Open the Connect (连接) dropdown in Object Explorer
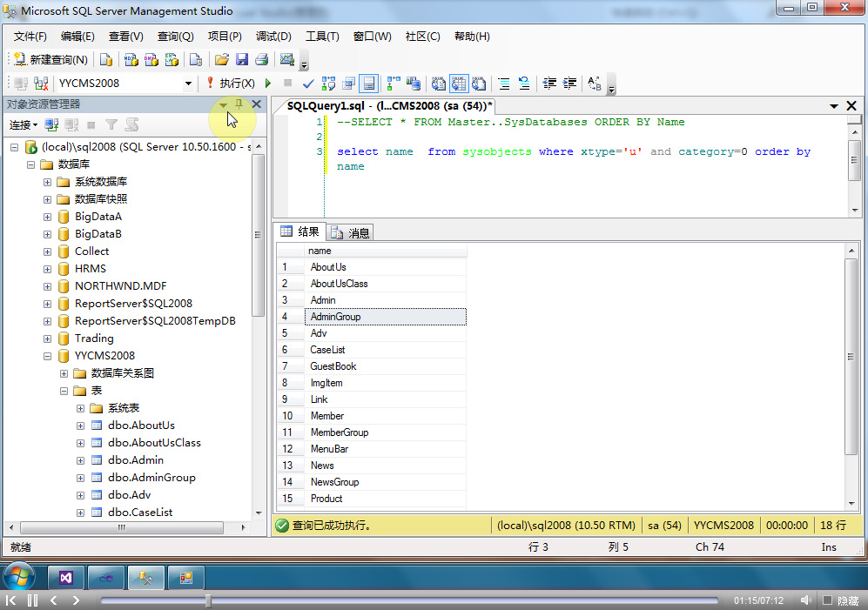Viewport: 868px width, 610px height. click(24, 125)
